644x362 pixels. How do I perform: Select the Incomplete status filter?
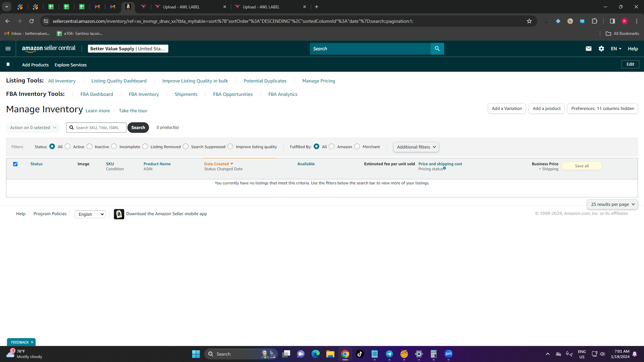pyautogui.click(x=114, y=146)
